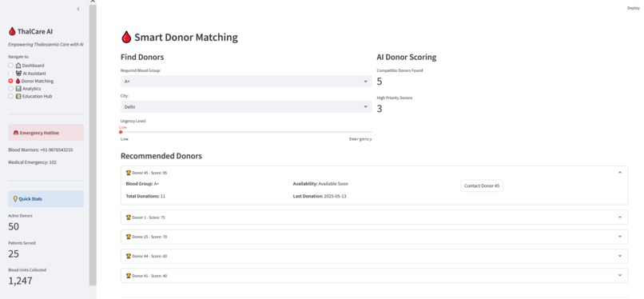Viewport: 644px width, 299px height.
Task: Click the sidebar vertical scrollbar
Action: (93, 144)
